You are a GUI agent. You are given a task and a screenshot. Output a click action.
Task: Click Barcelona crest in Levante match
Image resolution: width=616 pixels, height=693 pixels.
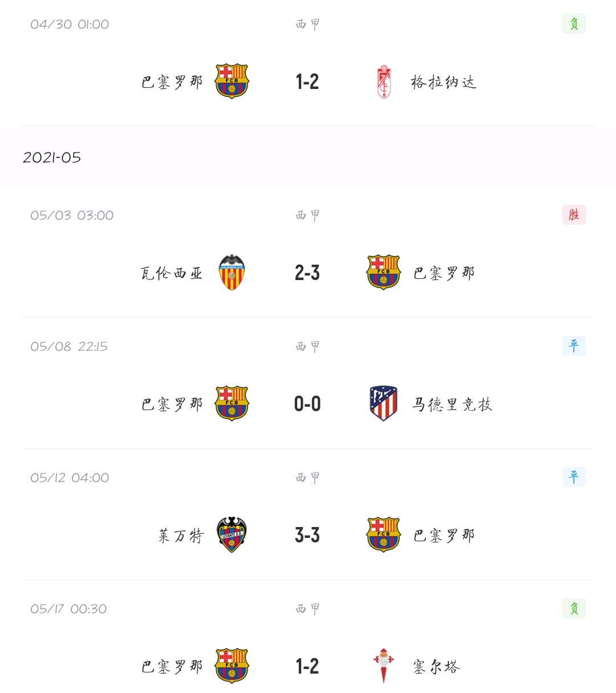pos(383,535)
